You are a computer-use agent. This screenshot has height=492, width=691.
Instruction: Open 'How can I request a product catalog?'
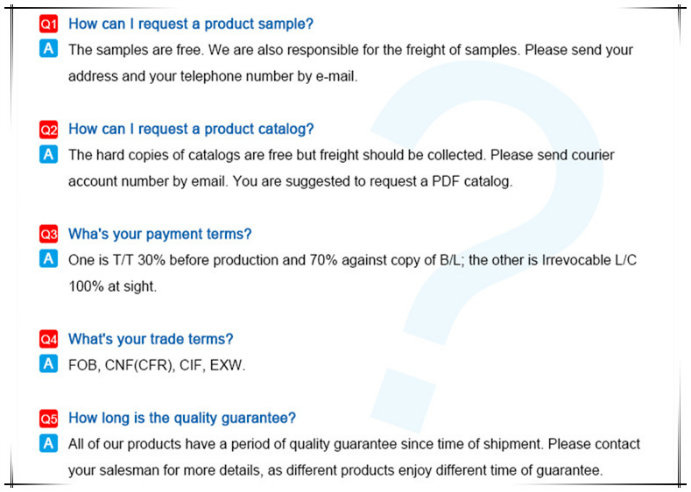tap(191, 129)
